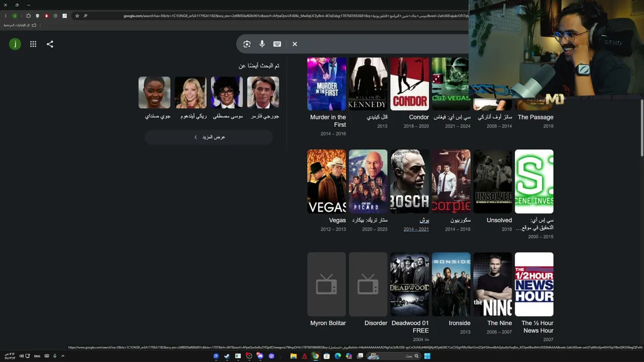The width and height of the screenshot is (644, 362).
Task: Open the on-screen keyboard input tool
Action: (x=277, y=44)
